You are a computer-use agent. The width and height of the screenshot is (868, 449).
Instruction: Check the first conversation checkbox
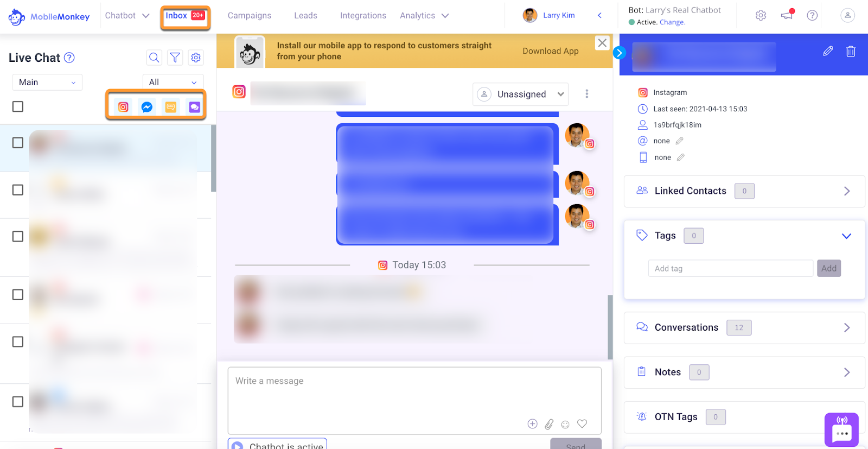(18, 143)
